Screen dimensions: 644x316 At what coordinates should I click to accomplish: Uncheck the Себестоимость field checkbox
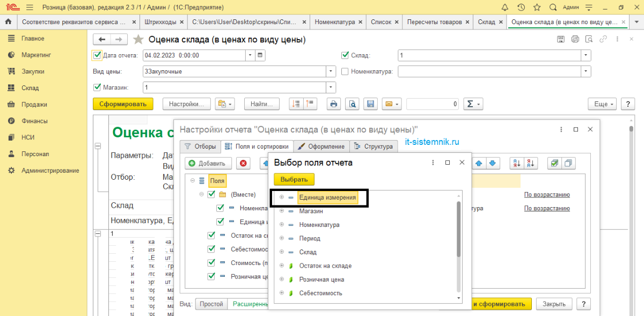pyautogui.click(x=211, y=249)
